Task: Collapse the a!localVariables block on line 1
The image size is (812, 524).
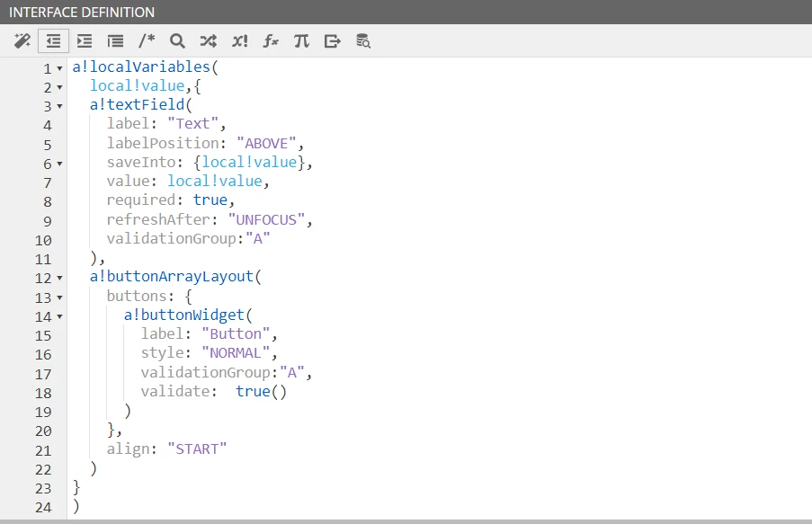Action: click(x=59, y=68)
